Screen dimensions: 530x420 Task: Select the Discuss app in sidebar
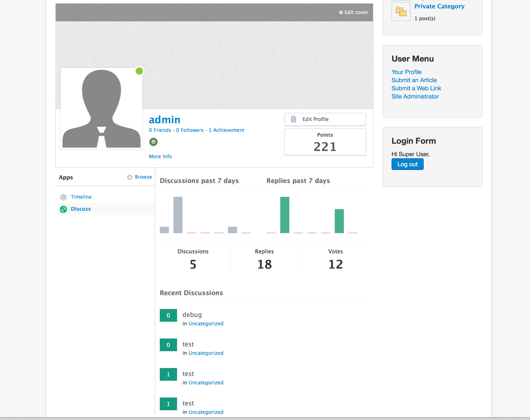81,209
